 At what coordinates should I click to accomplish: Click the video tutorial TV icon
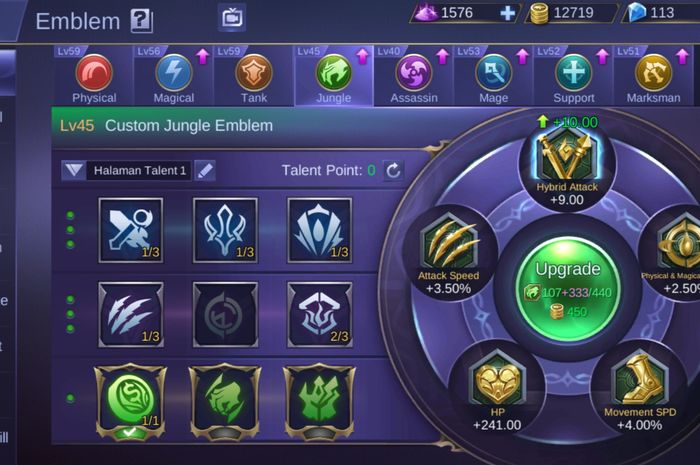click(232, 17)
